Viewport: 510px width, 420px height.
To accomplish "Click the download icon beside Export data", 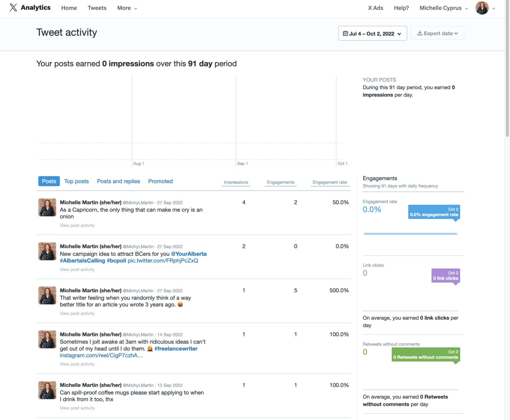I will point(420,33).
